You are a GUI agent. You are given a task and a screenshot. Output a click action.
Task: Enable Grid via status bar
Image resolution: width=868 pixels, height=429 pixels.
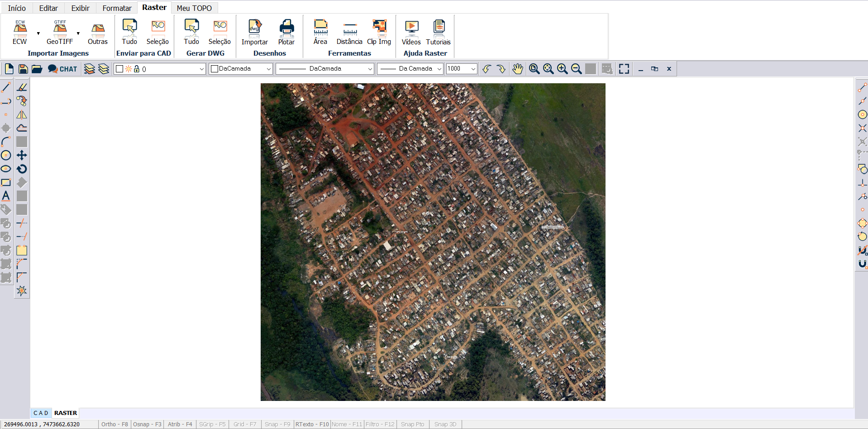tap(244, 424)
